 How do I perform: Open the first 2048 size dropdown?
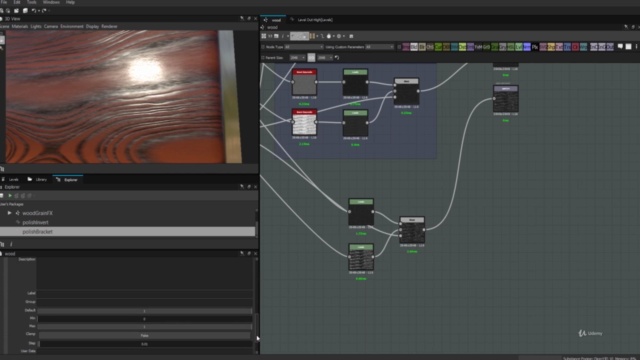pos(297,58)
